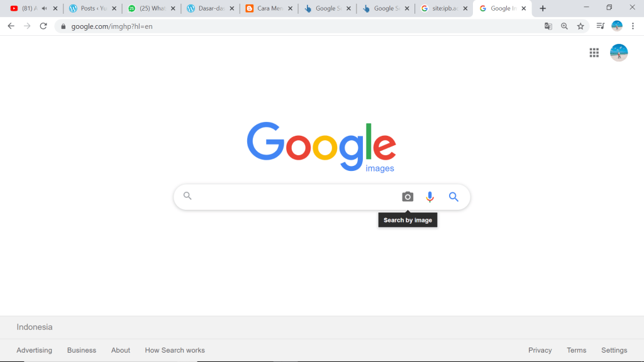Bookmark this page with star icon

click(580, 26)
